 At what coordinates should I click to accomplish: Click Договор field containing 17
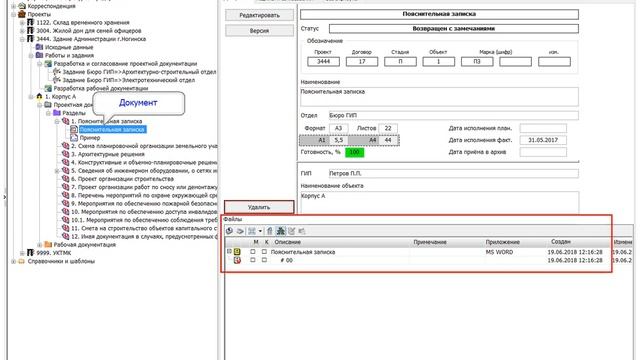click(x=362, y=61)
